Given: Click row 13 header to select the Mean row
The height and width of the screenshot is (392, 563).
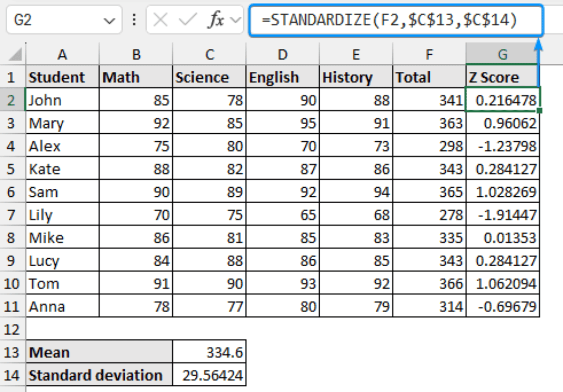Looking at the screenshot, I should point(12,352).
